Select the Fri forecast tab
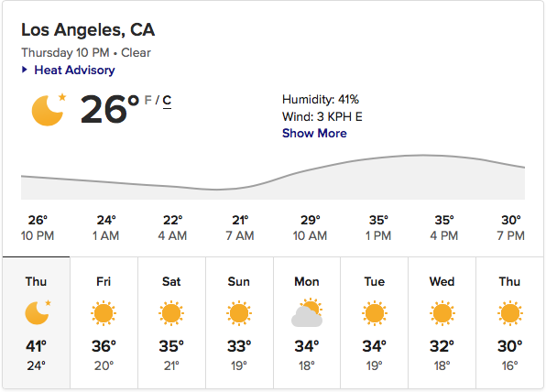This screenshot has width=546, height=392. (x=104, y=322)
